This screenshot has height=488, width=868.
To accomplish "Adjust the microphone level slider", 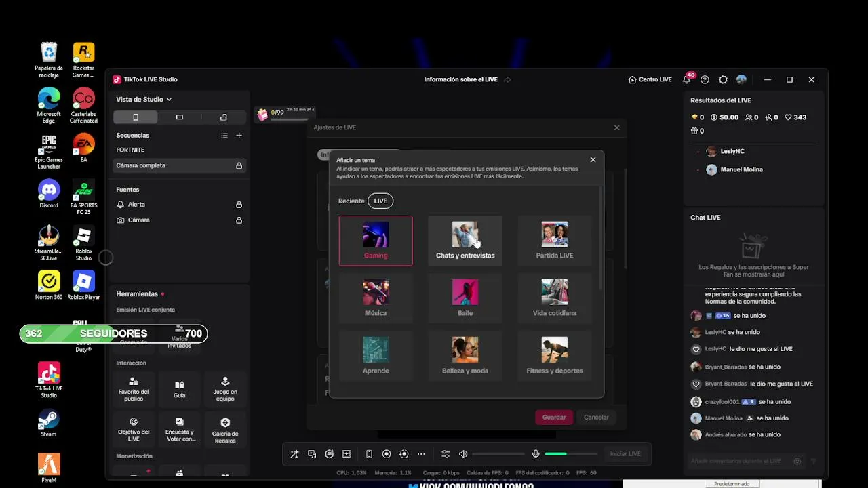I will pyautogui.click(x=571, y=454).
